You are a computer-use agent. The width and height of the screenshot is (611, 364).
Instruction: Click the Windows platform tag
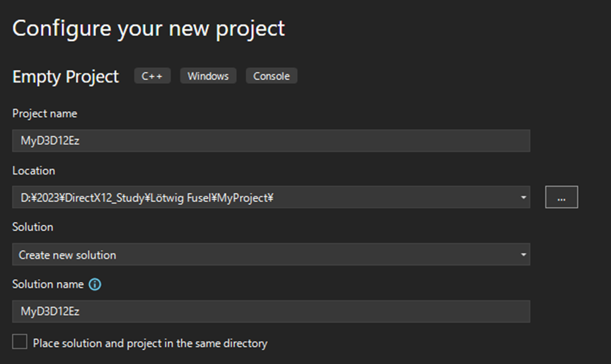point(208,76)
